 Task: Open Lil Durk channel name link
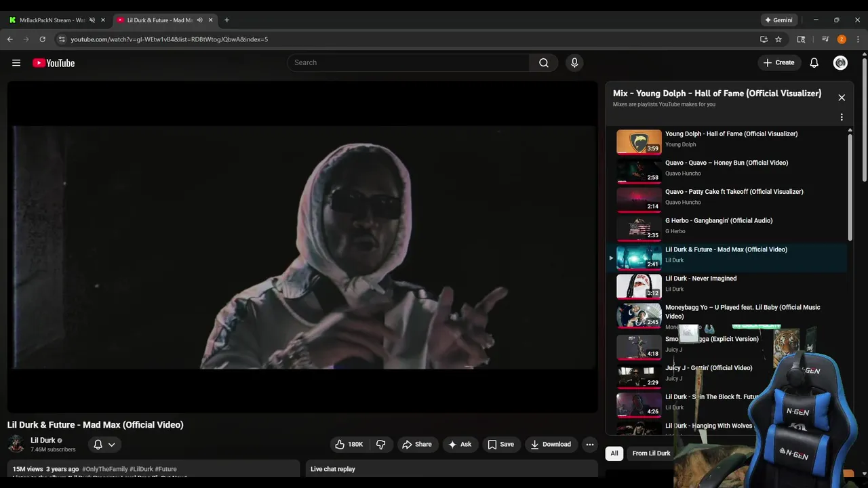point(43,441)
